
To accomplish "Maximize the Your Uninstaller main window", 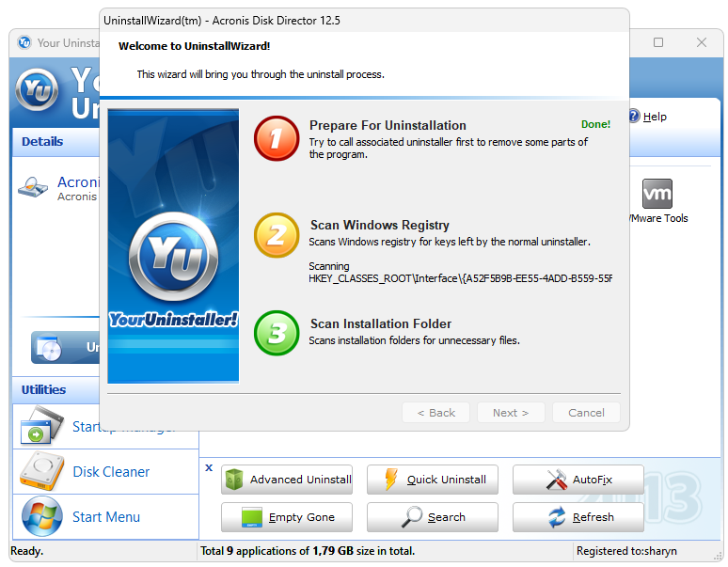I will click(657, 42).
